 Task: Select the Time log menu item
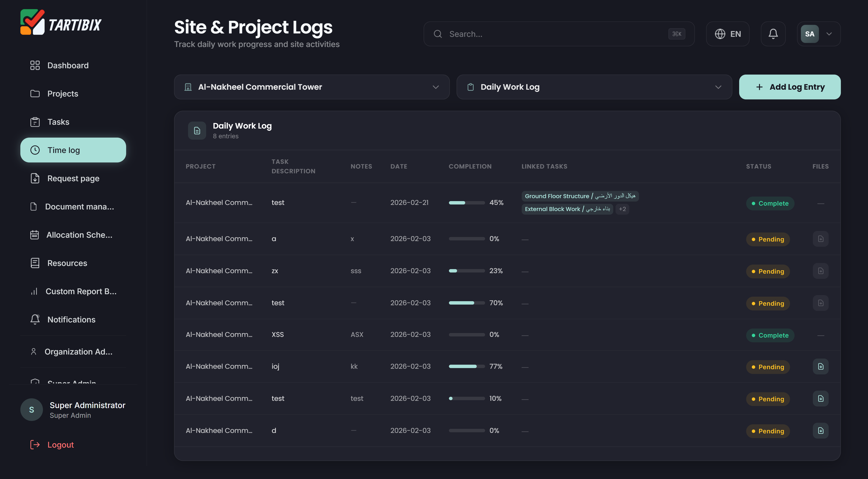73,150
